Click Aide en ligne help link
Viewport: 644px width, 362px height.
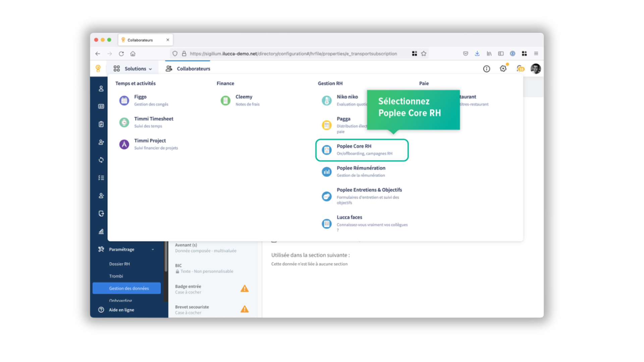(x=121, y=310)
